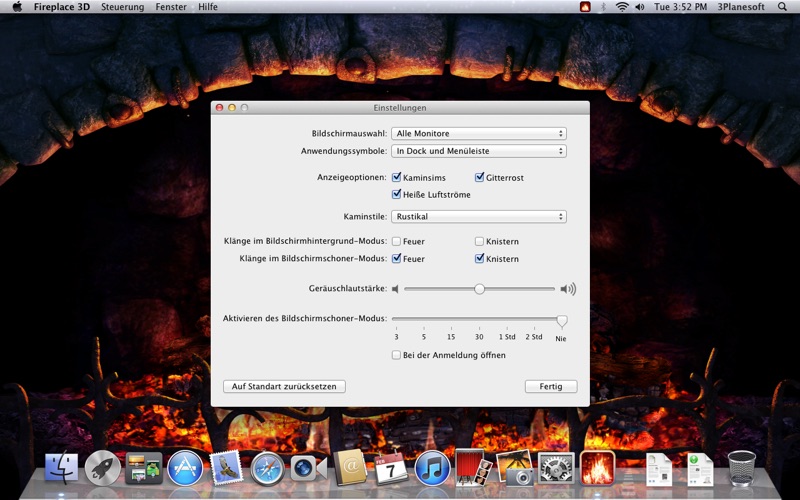800x500 pixels.
Task: Click the Tue 3:52 PM clock
Action: (x=681, y=7)
